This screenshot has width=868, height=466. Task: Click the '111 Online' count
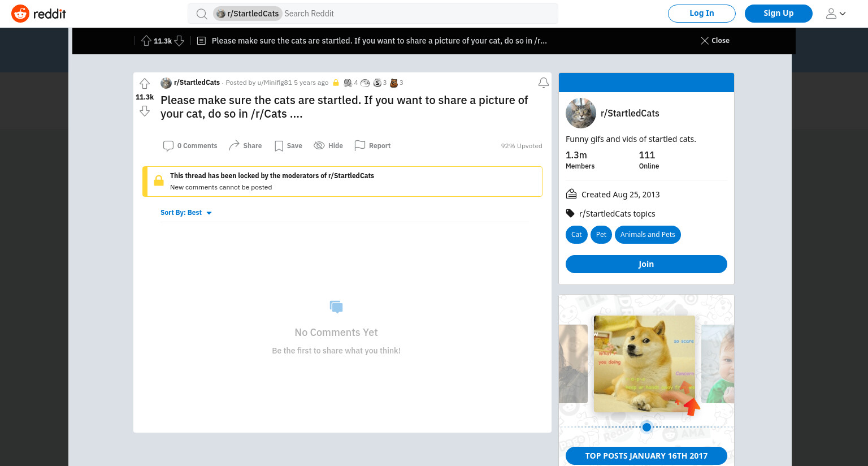(649, 159)
